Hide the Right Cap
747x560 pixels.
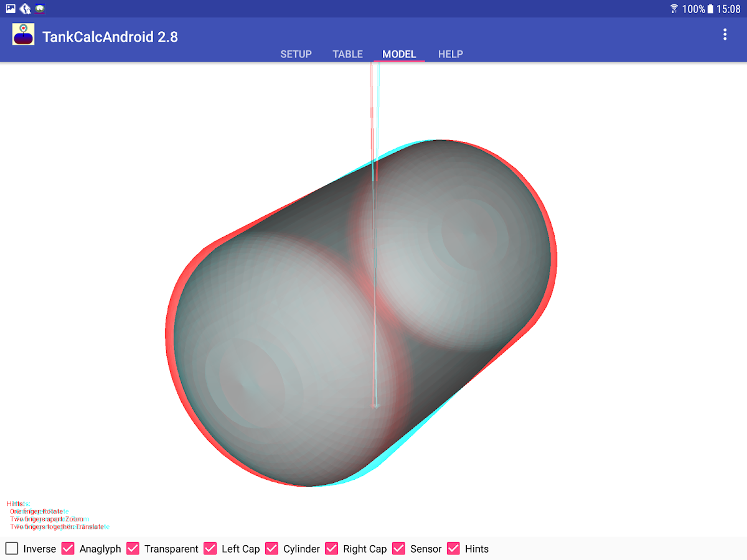332,548
